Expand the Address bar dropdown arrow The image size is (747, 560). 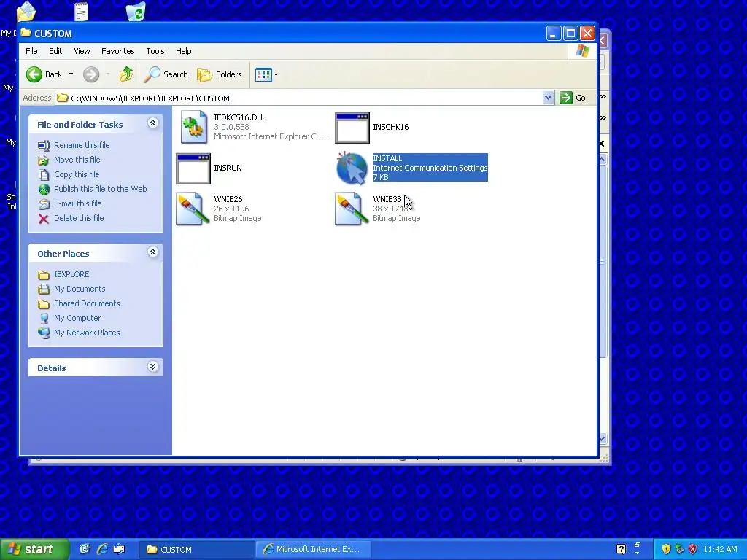point(548,98)
